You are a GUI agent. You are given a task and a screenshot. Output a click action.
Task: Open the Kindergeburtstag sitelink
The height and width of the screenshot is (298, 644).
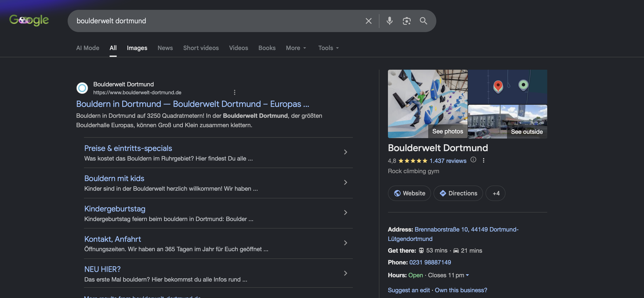point(115,209)
